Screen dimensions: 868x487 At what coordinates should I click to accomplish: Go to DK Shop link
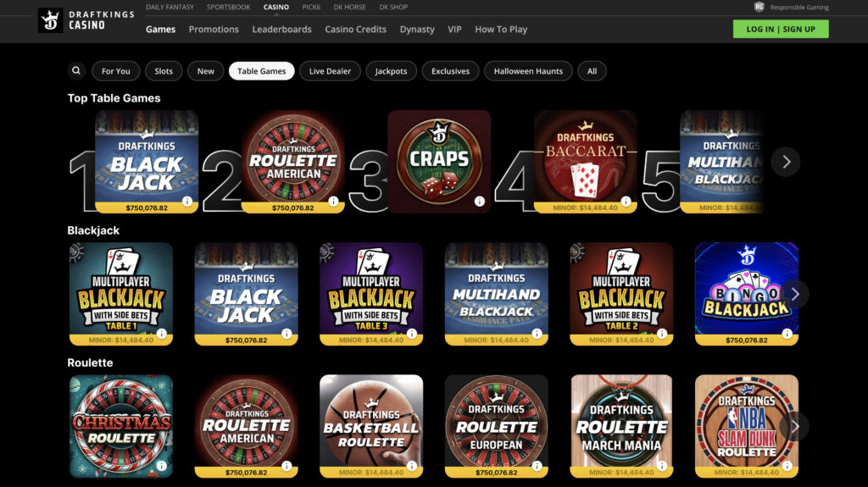pyautogui.click(x=393, y=7)
